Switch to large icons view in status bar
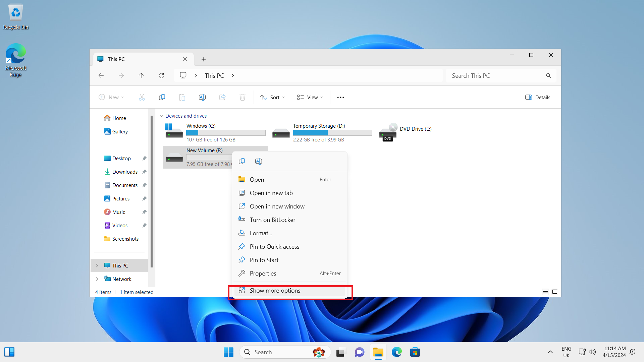The width and height of the screenshot is (644, 362). tap(555, 292)
